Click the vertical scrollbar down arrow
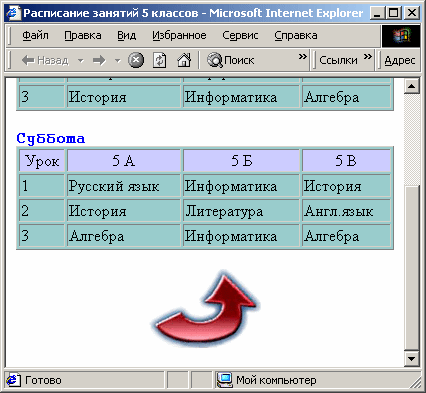Viewport: 426px width, 393px height. pyautogui.click(x=412, y=359)
